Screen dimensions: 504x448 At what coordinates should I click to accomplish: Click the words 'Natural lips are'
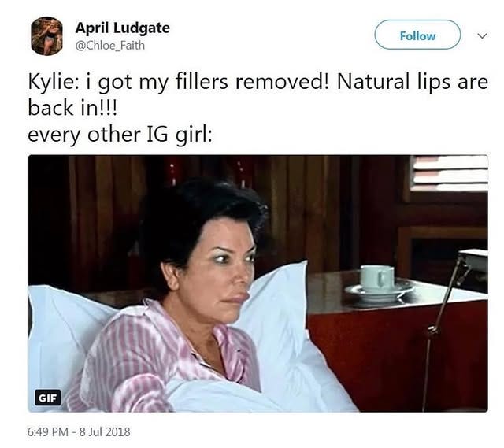(x=413, y=82)
